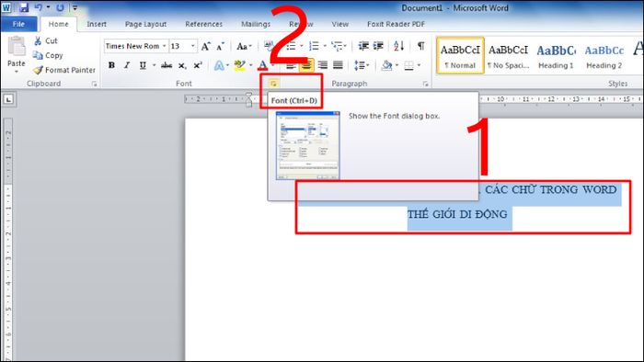
Task: Open the font size 13 dropdown
Action: (x=192, y=46)
